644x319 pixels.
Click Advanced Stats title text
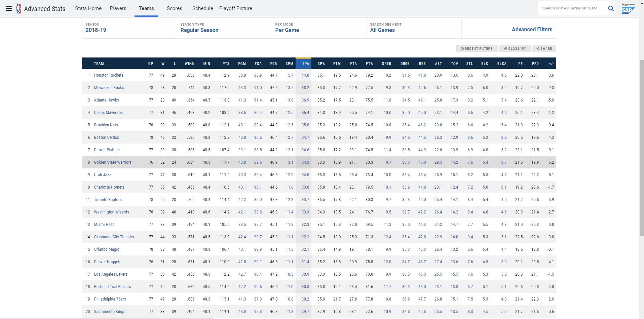(45, 9)
